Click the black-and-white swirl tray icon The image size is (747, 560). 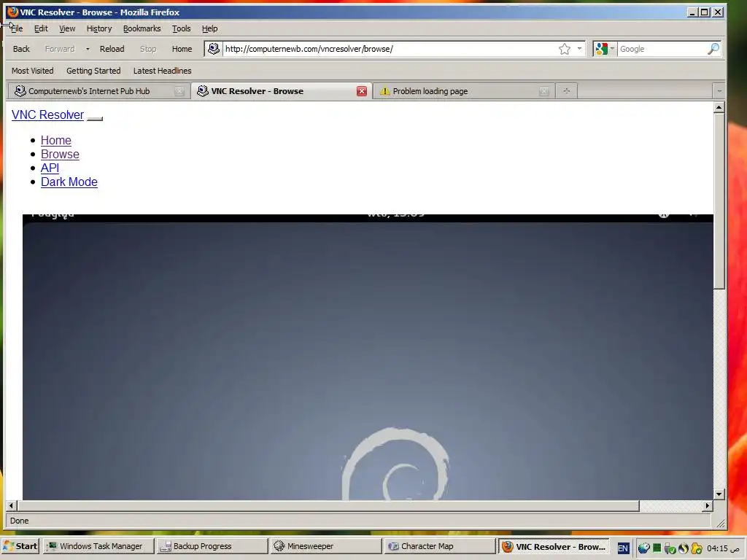[x=683, y=548]
